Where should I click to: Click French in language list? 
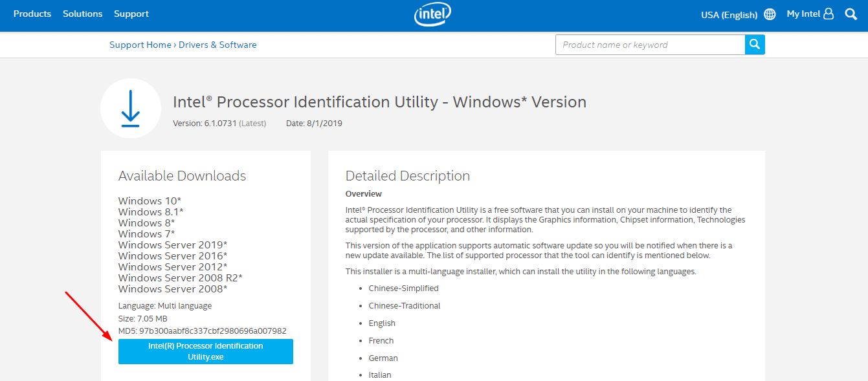coord(381,341)
